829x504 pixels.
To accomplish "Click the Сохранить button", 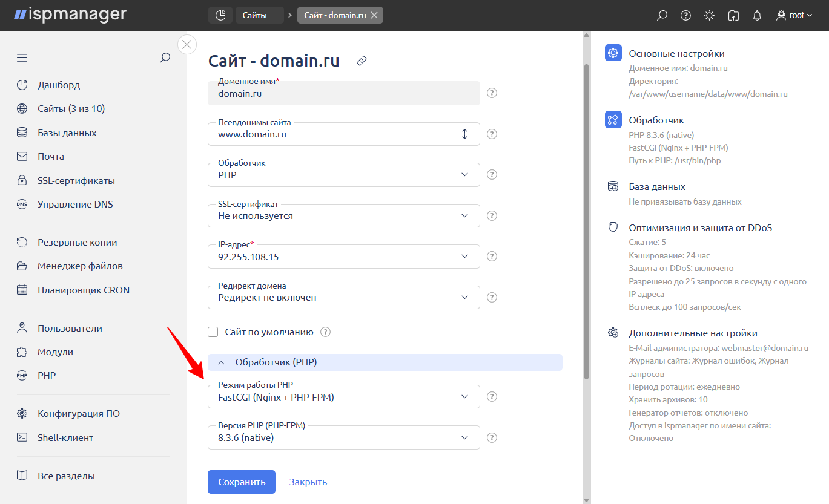I will pyautogui.click(x=242, y=482).
